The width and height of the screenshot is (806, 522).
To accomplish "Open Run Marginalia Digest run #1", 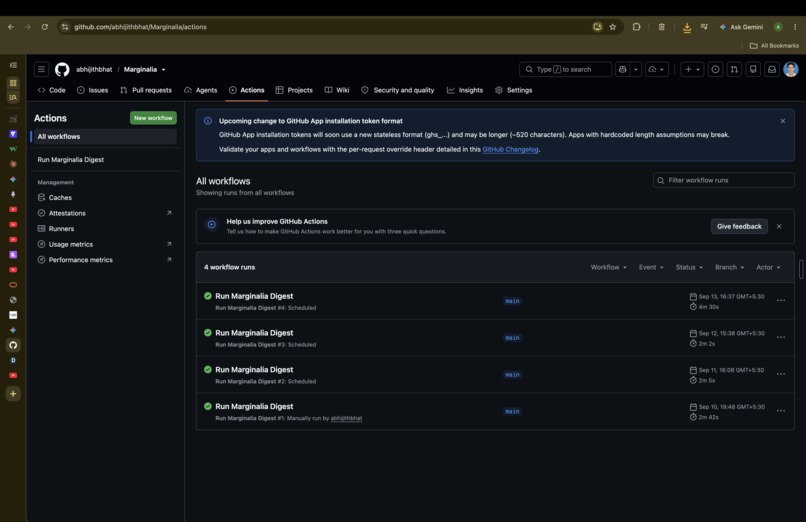I will pyautogui.click(x=254, y=406).
